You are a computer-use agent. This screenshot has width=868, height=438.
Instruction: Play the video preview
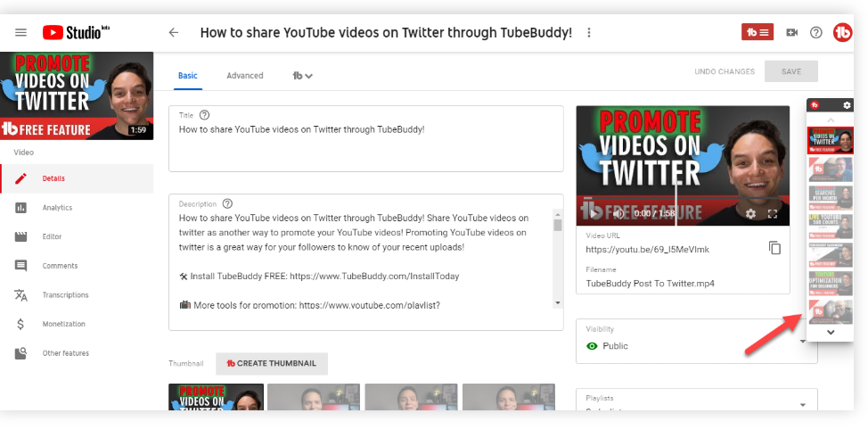(x=593, y=213)
